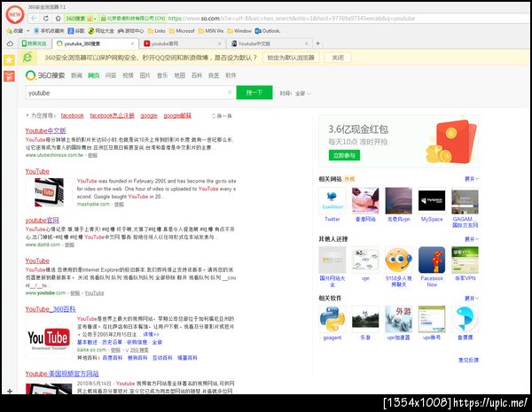
Task: Click the suggested search facebook怎么注册
Action: point(112,116)
